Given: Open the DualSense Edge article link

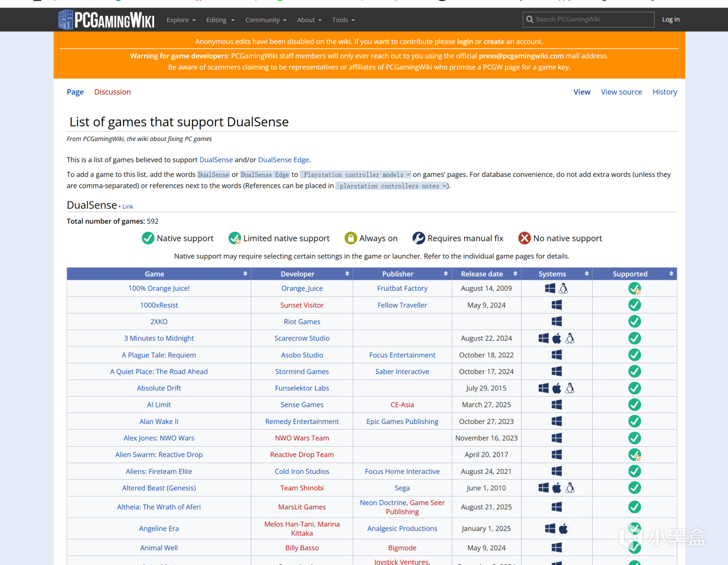Looking at the screenshot, I should pyautogui.click(x=284, y=160).
